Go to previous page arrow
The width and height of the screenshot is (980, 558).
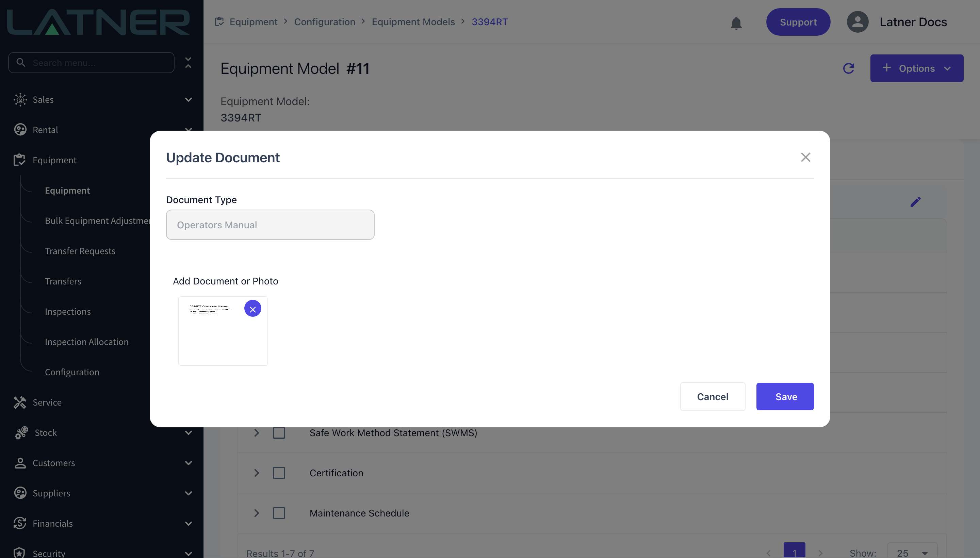[768, 553]
